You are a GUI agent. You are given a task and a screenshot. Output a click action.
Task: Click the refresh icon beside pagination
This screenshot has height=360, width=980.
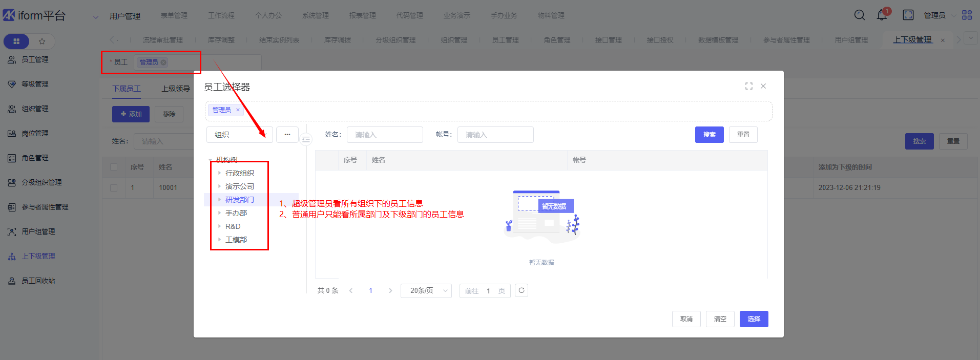pos(521,290)
